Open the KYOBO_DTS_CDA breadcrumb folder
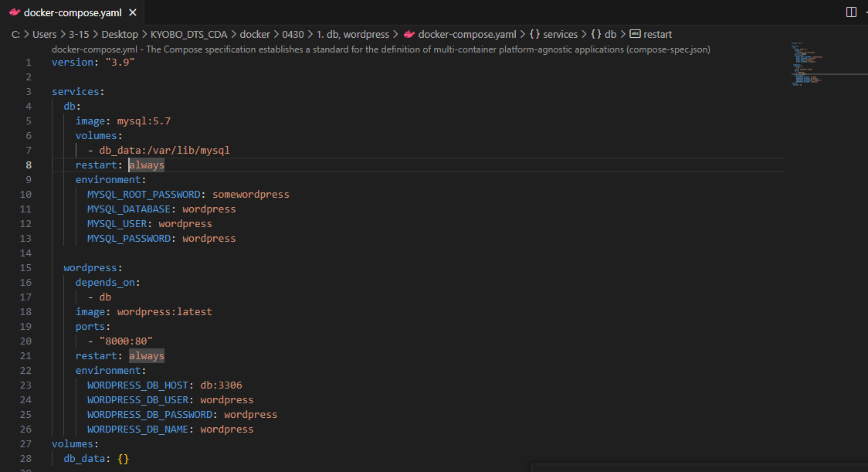 [x=188, y=34]
